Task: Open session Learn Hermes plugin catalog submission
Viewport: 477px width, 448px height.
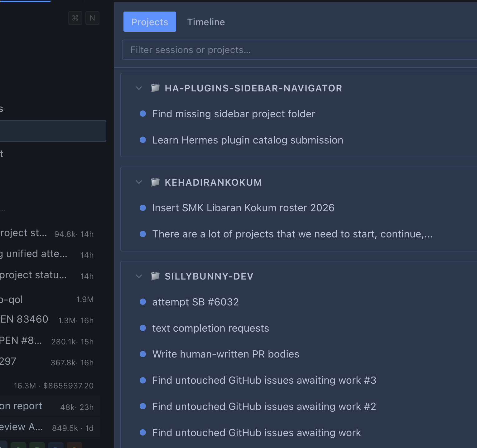Action: [248, 140]
